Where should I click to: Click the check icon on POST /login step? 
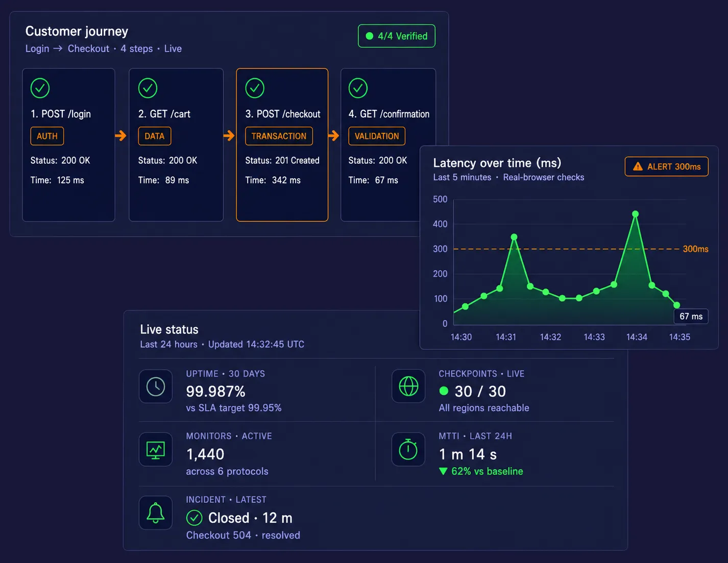point(40,88)
